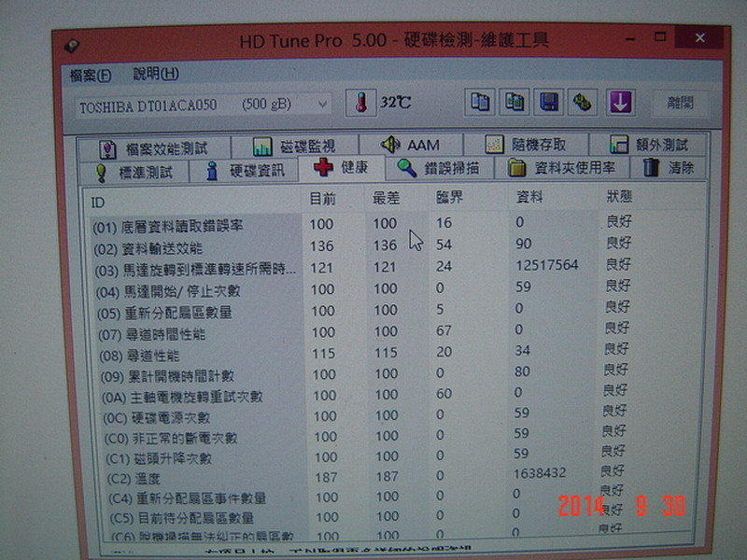The image size is (747, 560).
Task: Click the thermometer temperature icon
Action: tap(360, 103)
